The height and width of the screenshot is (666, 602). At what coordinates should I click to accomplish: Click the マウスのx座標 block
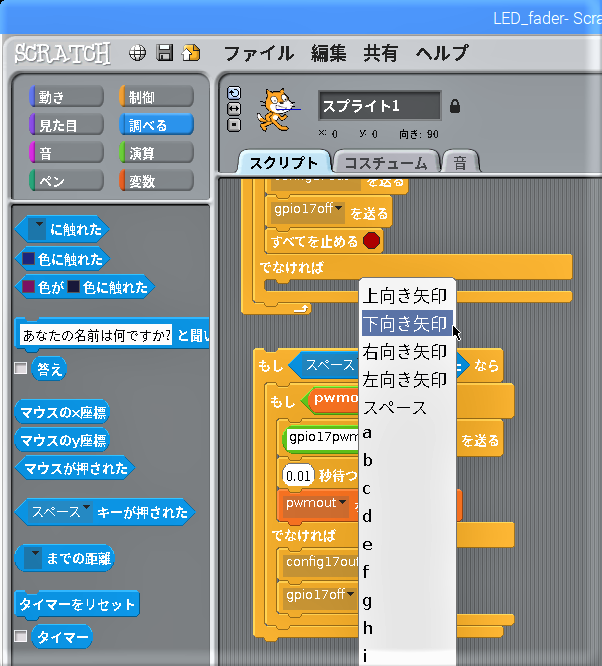click(62, 412)
